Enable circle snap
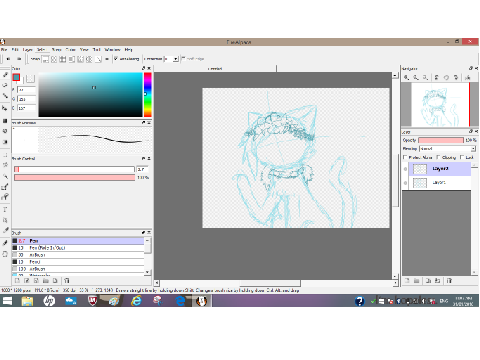The height and width of the screenshot is (360, 480). (89, 59)
